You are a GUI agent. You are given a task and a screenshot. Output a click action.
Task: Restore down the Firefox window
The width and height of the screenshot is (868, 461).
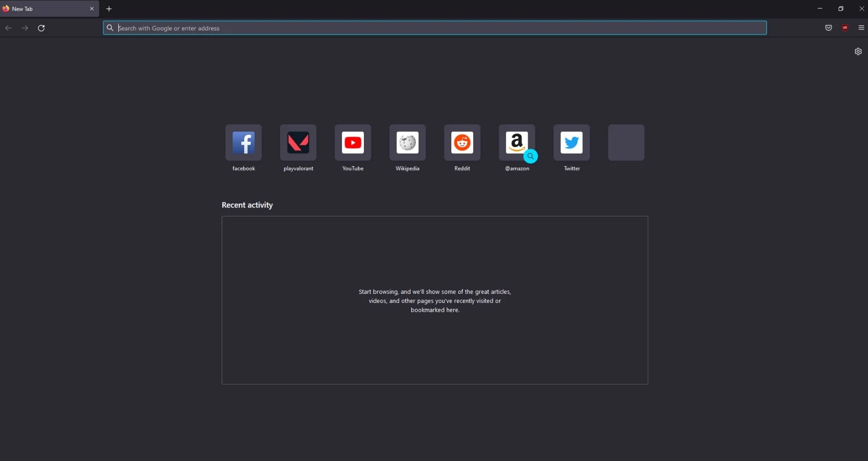[841, 8]
